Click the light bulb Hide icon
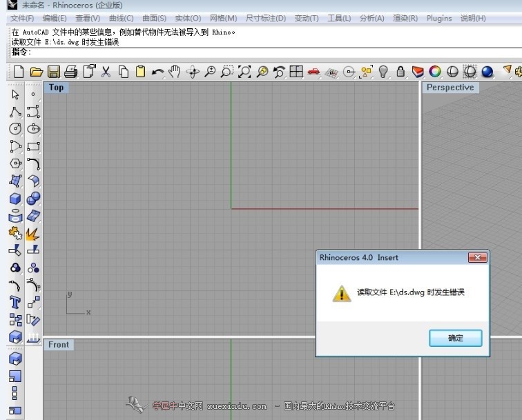 pyautogui.click(x=383, y=72)
